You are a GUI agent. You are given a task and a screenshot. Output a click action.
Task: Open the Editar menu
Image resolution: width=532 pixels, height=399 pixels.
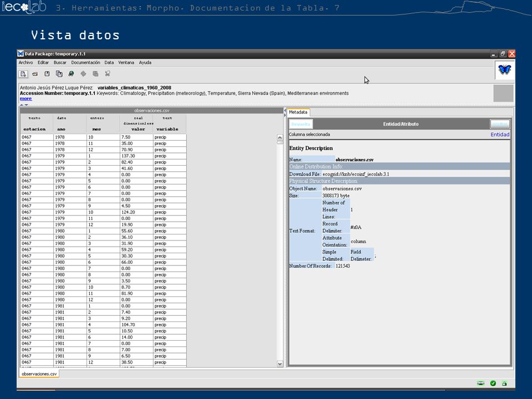click(x=43, y=63)
